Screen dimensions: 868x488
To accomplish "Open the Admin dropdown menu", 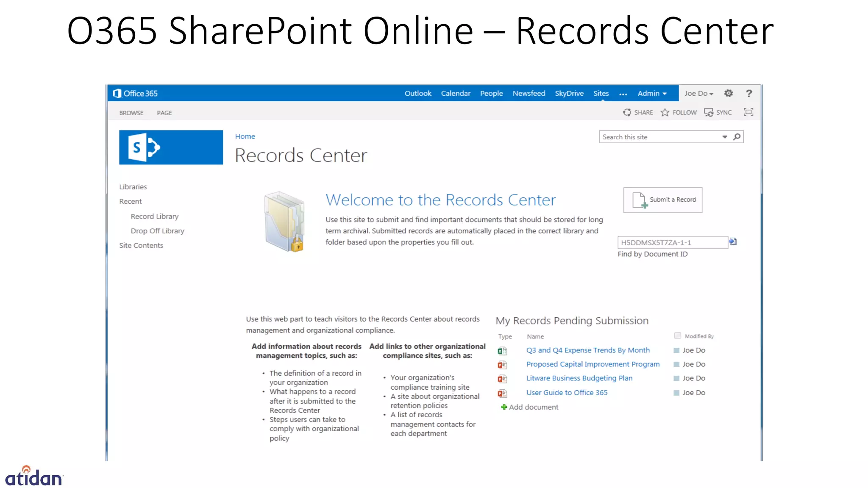I will [x=652, y=93].
